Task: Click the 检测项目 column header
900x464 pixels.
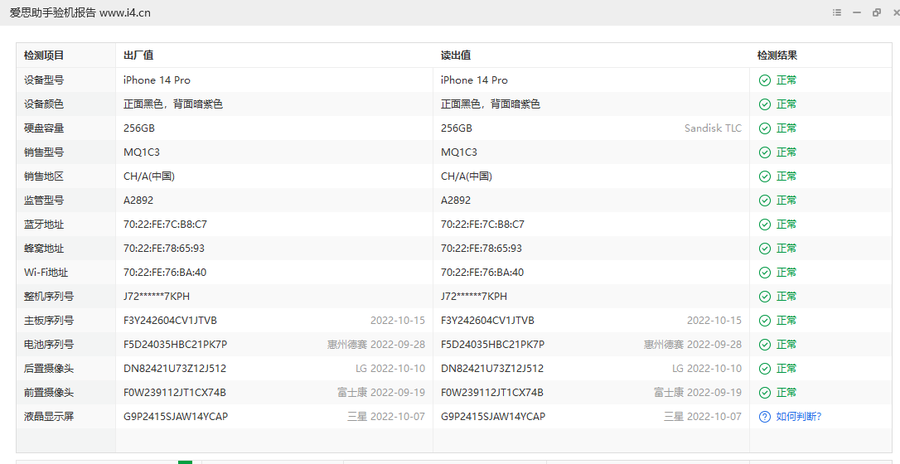Action: [x=44, y=56]
